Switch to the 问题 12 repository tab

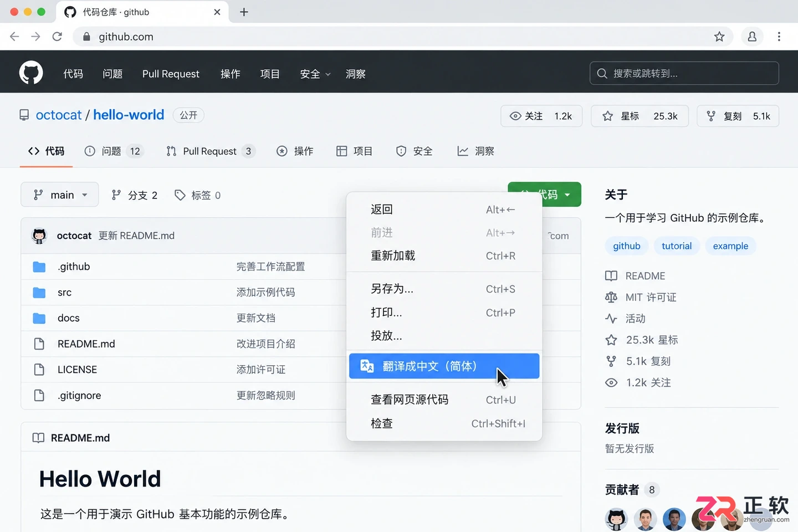point(114,151)
